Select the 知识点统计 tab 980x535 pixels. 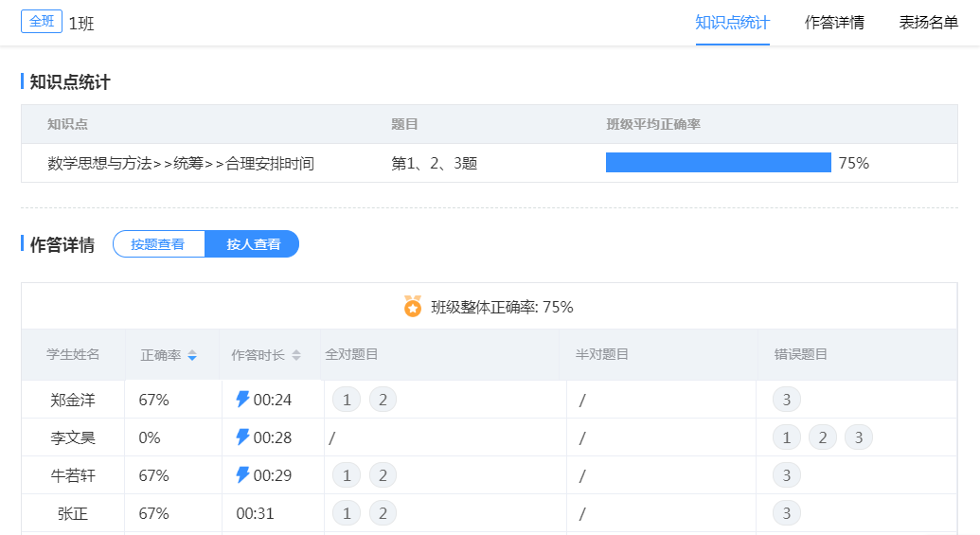732,23
